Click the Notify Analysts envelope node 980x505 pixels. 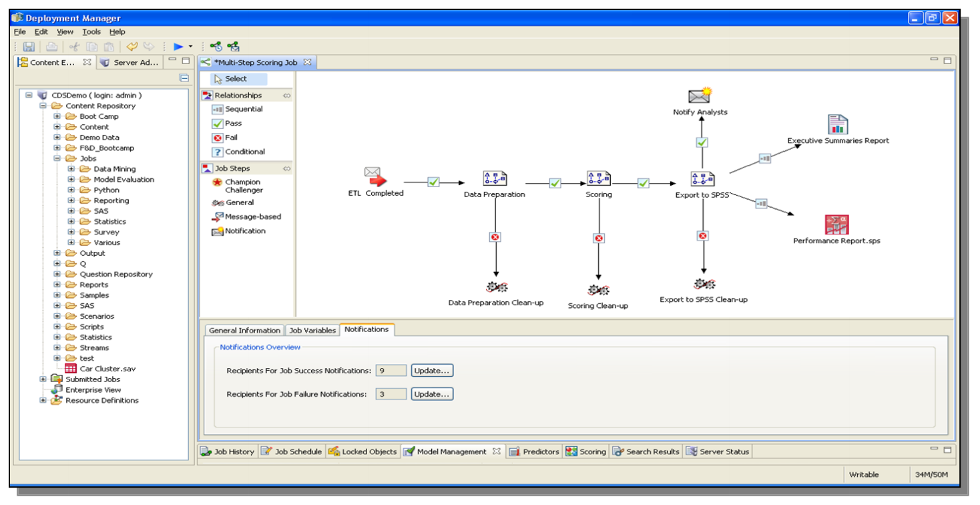point(700,96)
